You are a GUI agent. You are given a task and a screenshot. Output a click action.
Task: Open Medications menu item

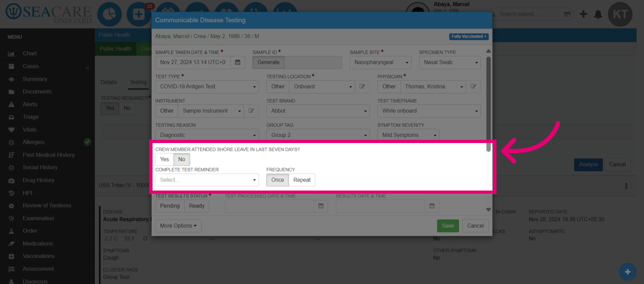[47, 243]
